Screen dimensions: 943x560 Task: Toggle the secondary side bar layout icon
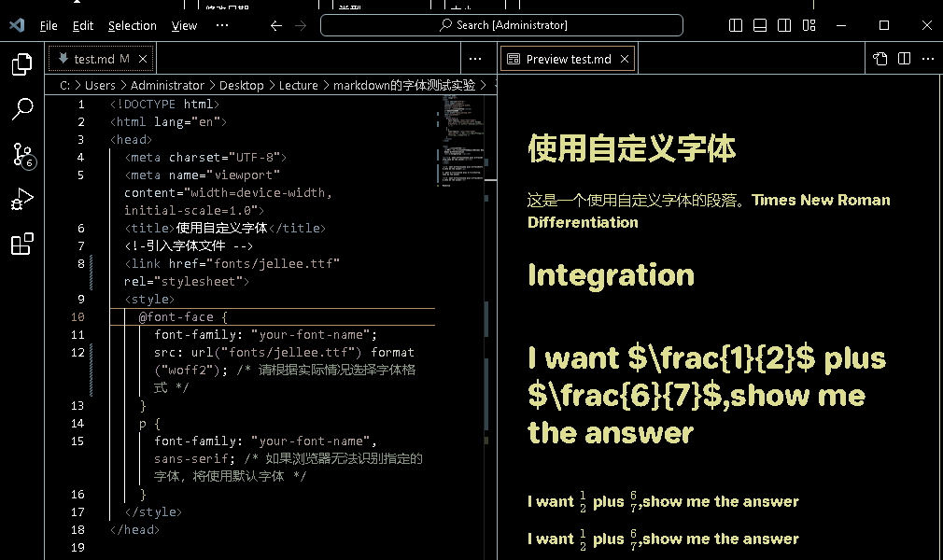point(784,25)
